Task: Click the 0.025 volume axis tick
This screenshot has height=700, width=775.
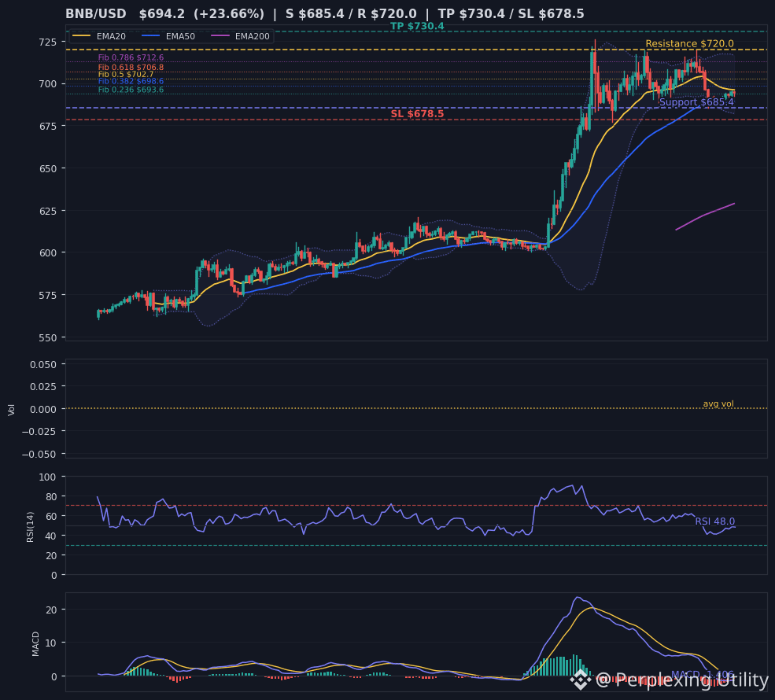Action: click(x=43, y=386)
